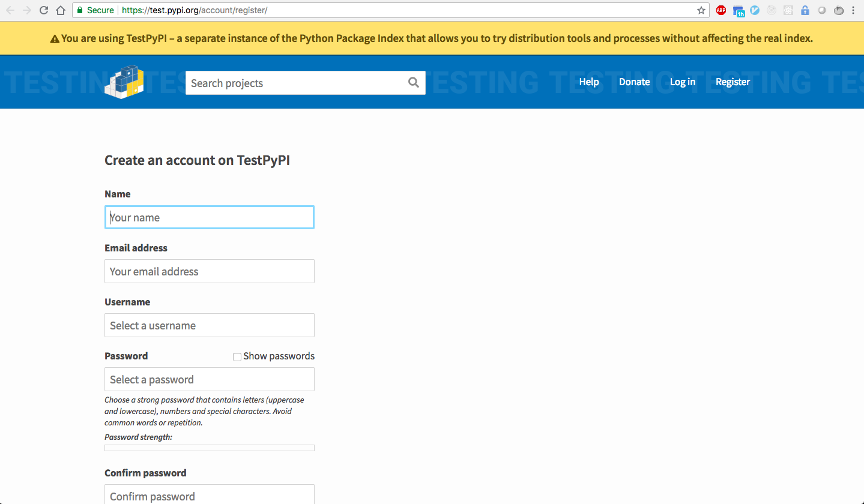The height and width of the screenshot is (504, 864).
Task: Click the Your email address field
Action: (210, 271)
